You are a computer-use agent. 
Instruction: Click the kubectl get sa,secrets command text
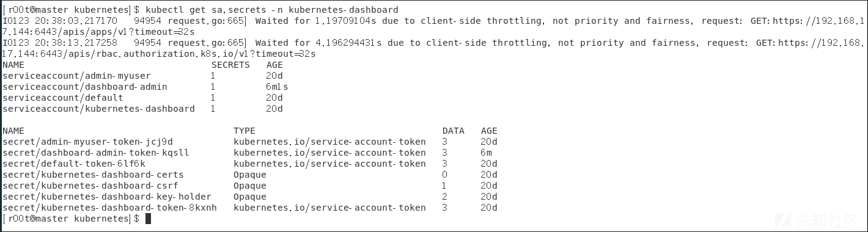tap(270, 10)
